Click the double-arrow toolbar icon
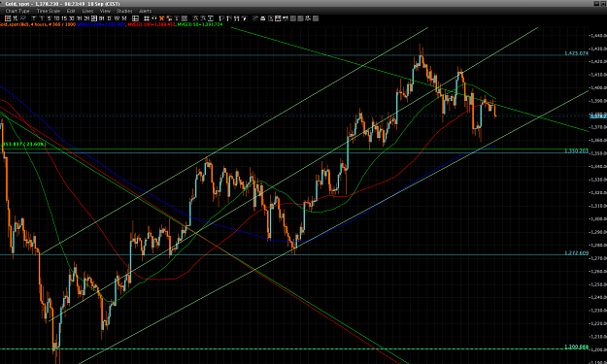Image resolution: width=607 pixels, height=364 pixels. pos(153,18)
